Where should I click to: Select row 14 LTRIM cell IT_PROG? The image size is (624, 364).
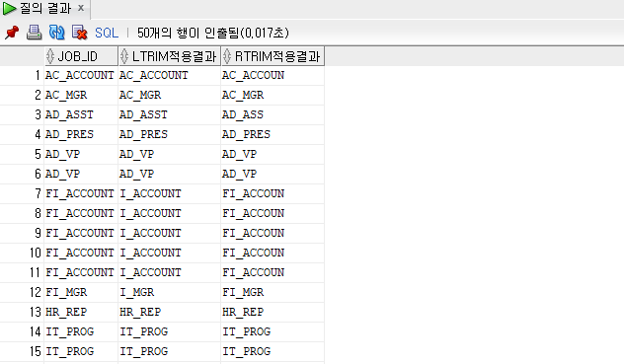[x=170, y=331]
